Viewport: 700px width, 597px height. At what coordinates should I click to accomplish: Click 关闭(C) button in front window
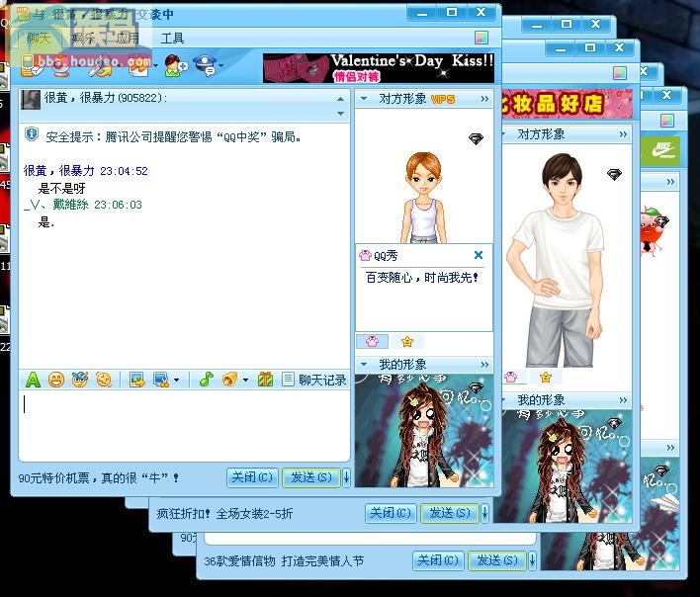point(252,477)
